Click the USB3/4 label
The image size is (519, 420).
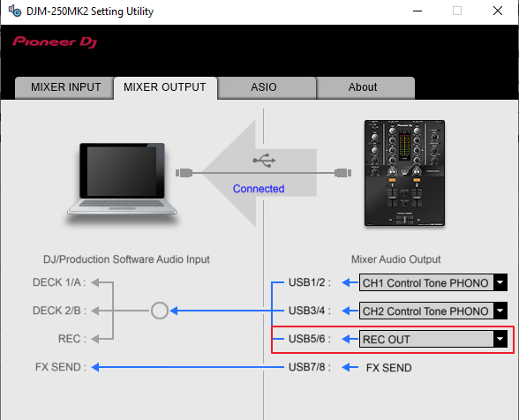pyautogui.click(x=310, y=311)
